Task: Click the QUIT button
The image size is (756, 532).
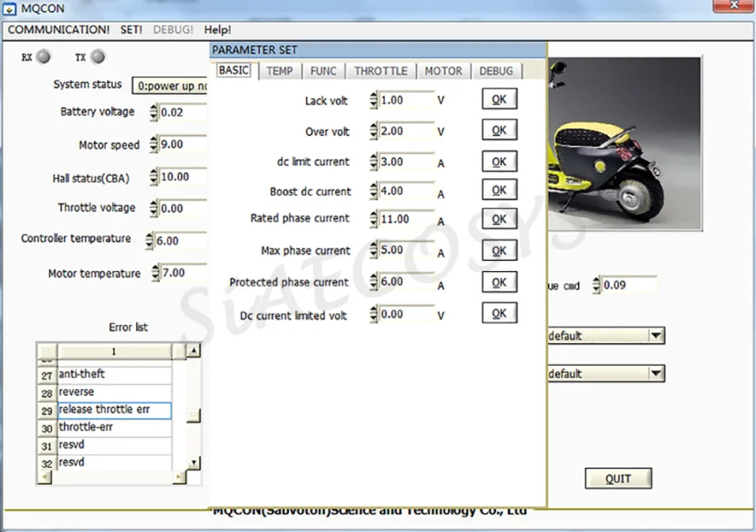Action: (618, 478)
